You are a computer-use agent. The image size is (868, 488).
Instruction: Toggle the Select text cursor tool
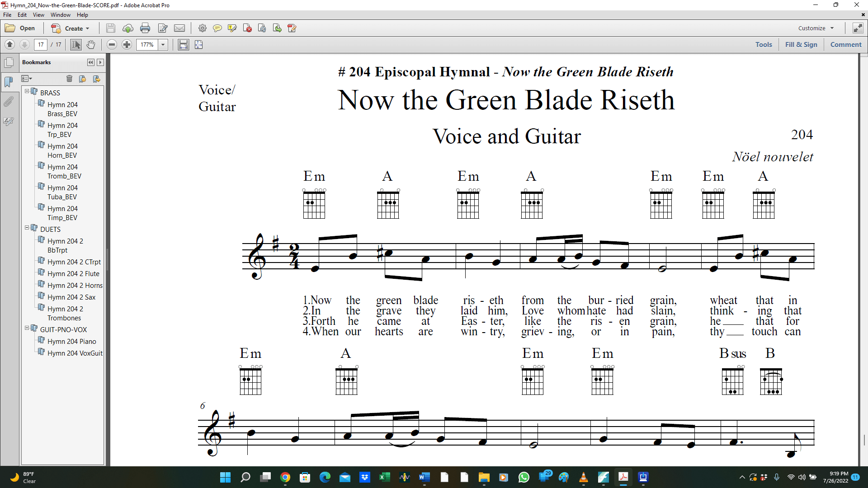coord(76,44)
